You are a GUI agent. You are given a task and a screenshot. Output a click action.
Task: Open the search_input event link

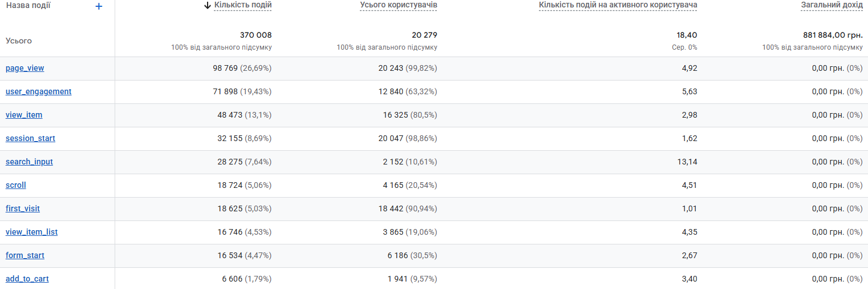(x=29, y=162)
